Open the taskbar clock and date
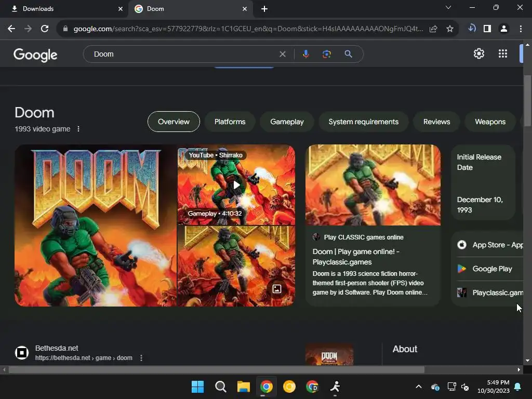 click(494, 387)
